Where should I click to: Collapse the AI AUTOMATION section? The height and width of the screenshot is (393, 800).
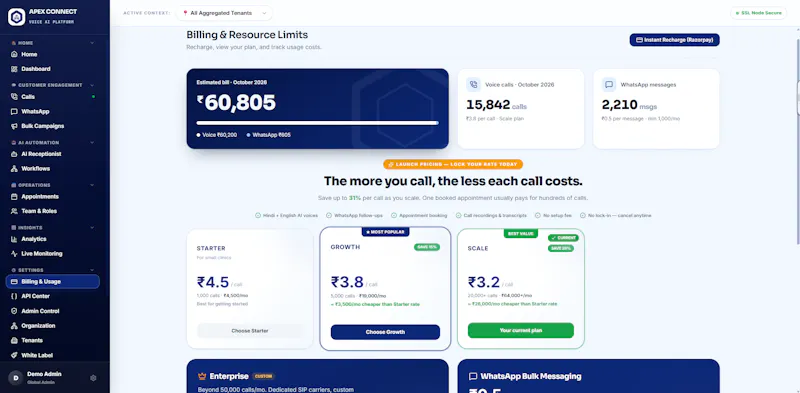[x=92, y=143]
